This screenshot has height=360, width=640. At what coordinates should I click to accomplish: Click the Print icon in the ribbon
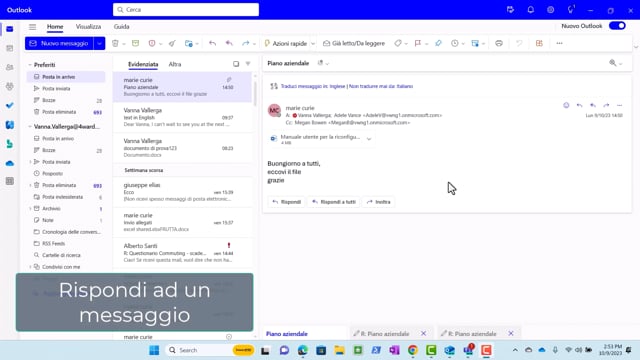(x=499, y=43)
